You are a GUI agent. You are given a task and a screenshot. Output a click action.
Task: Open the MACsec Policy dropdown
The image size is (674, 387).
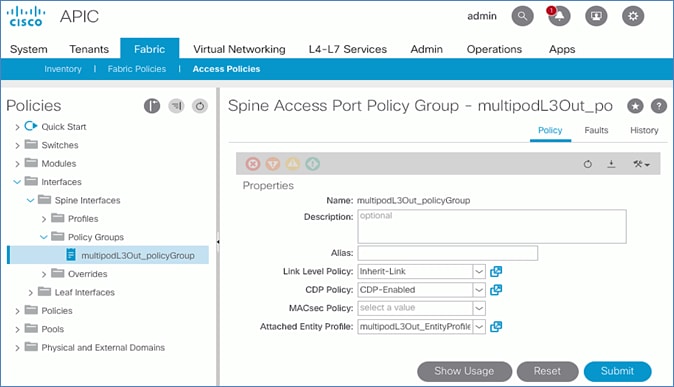[479, 308]
